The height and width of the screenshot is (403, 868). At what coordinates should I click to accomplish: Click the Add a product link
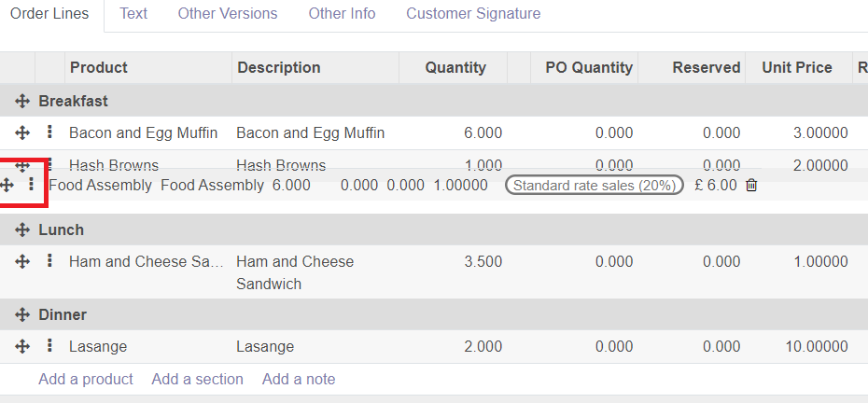click(x=86, y=379)
